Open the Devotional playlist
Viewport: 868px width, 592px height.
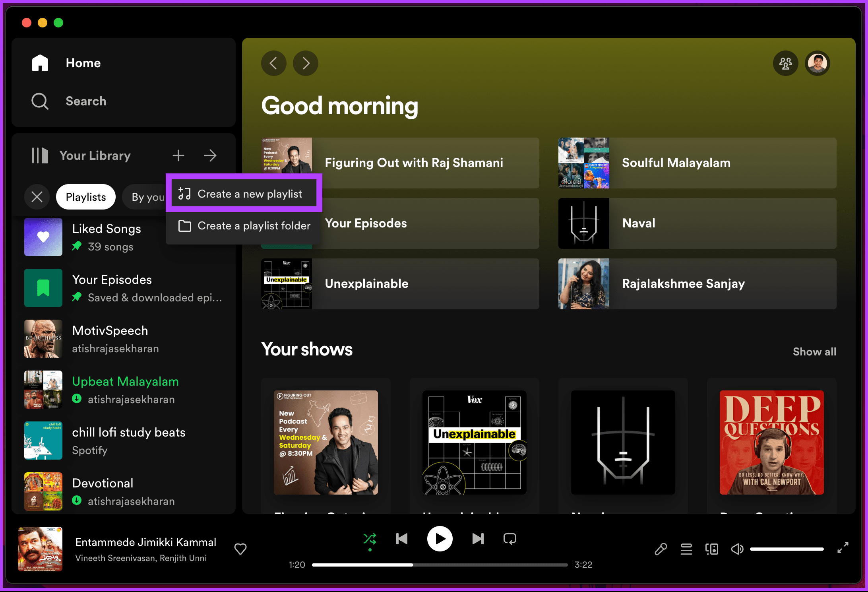coord(124,491)
